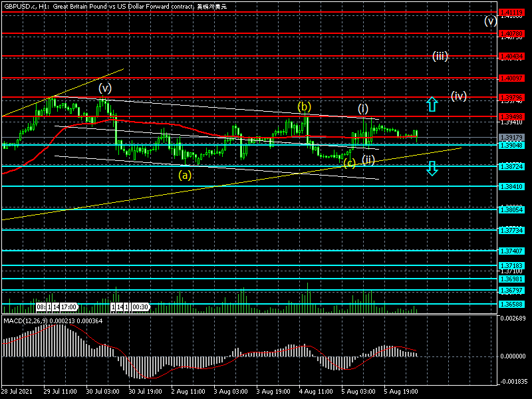Screen dimensions: 532x399
Task: Select the white (ii) wave label
Action: (368, 160)
